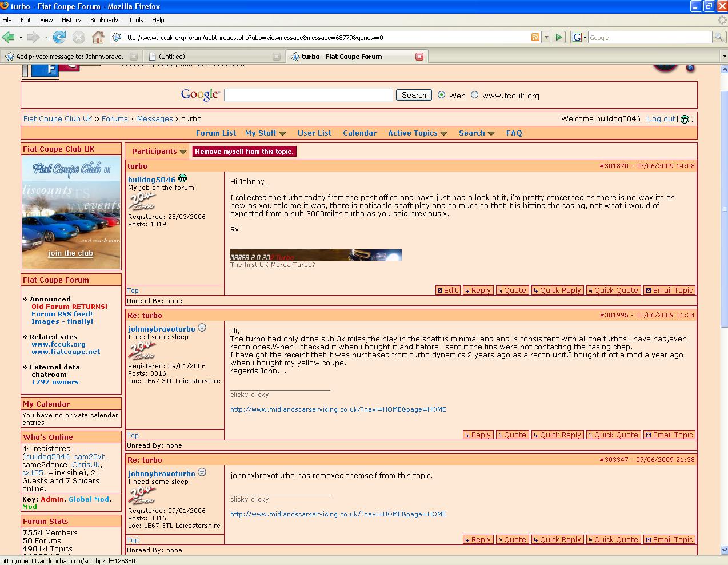This screenshot has width=728, height=565.
Task: Email Topic from post #301870
Action: click(670, 290)
